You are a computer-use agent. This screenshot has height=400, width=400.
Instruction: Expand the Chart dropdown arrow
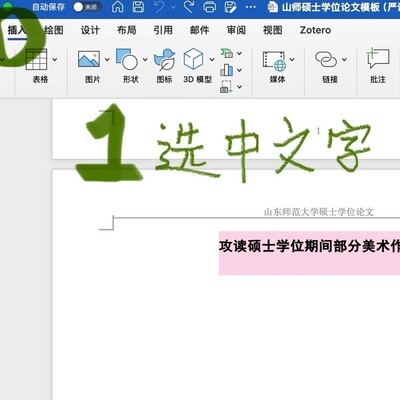(239, 70)
